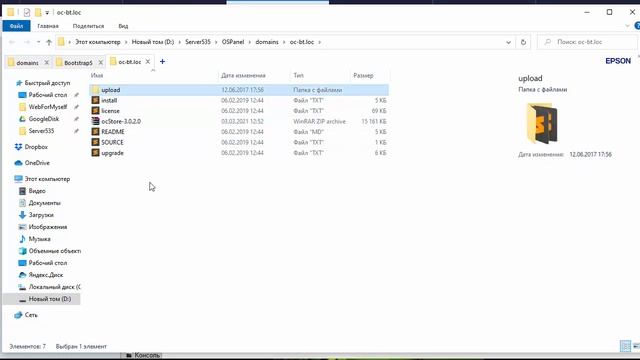Select the license file icon
Image resolution: width=640 pixels, height=360 pixels.
pos(95,111)
